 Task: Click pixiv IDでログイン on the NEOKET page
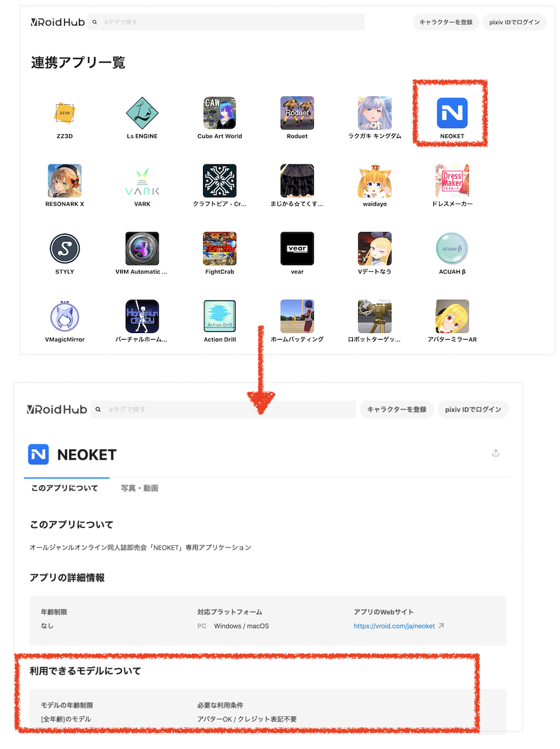473,409
